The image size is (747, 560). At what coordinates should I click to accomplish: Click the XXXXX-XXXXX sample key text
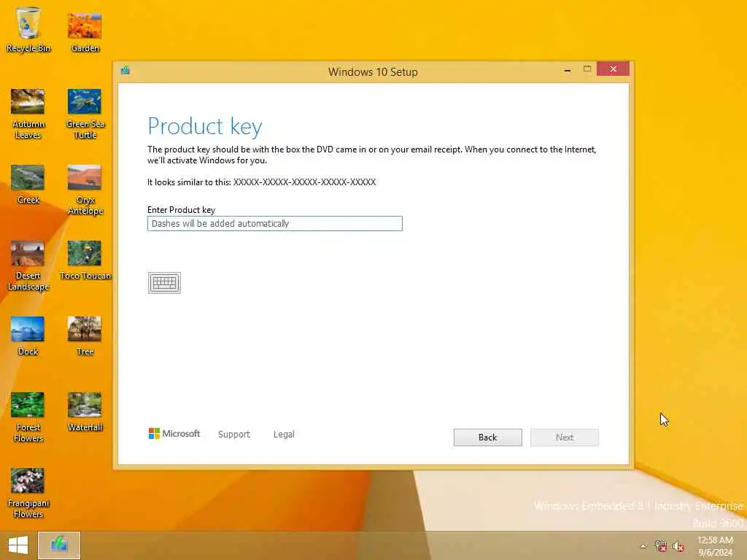coord(304,182)
